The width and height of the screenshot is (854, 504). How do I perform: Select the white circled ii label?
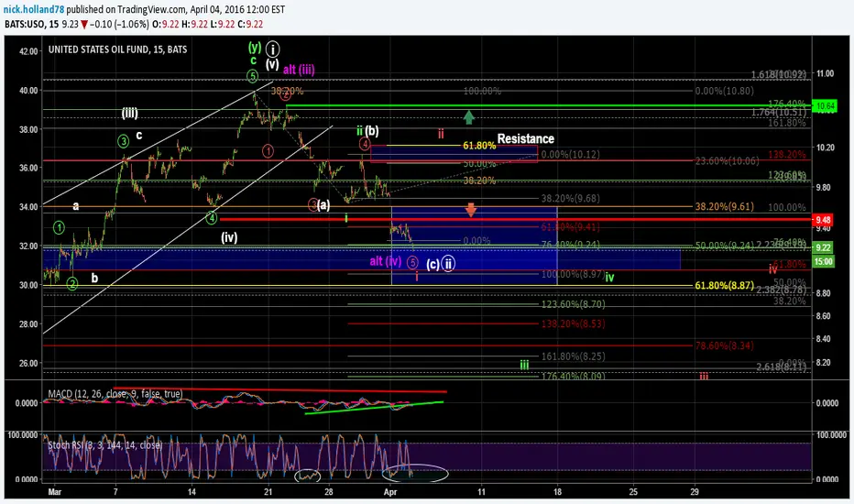click(448, 263)
